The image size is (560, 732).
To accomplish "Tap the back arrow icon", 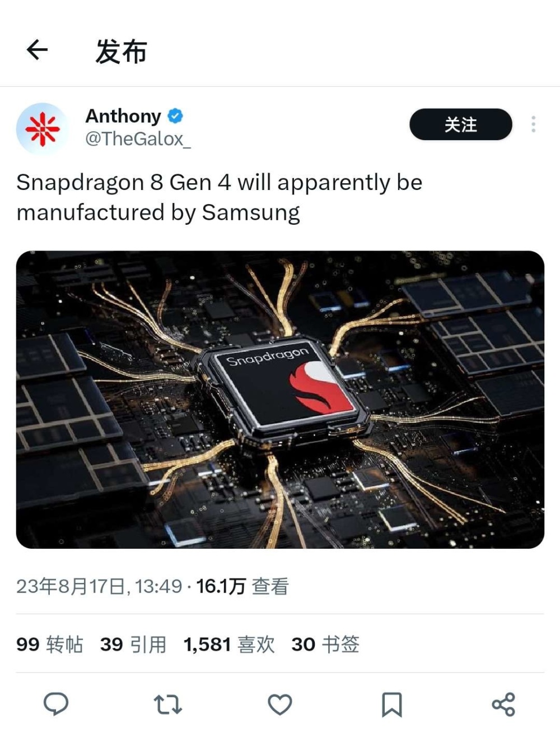I will (x=37, y=50).
